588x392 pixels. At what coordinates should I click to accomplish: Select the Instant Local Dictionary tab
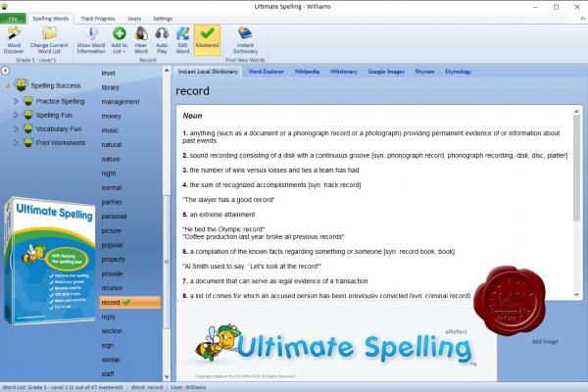click(208, 72)
